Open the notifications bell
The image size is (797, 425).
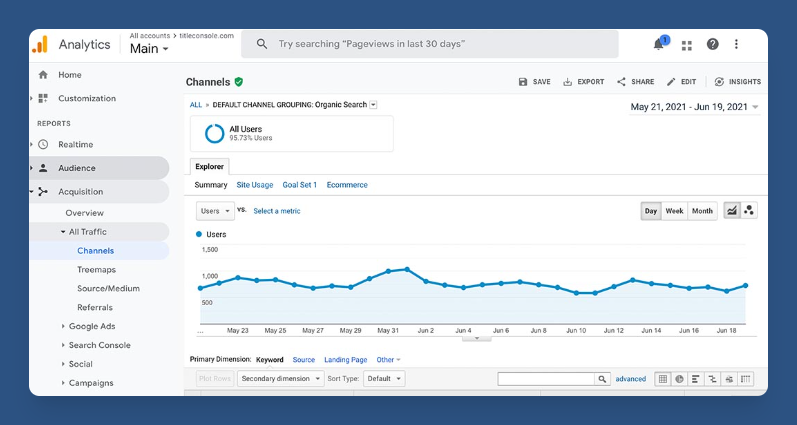(x=659, y=45)
